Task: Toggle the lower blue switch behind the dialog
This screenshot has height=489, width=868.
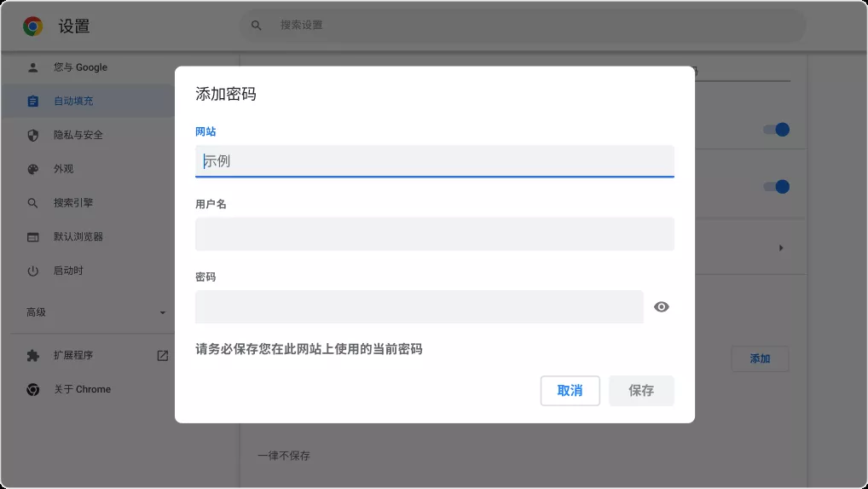Action: (776, 187)
